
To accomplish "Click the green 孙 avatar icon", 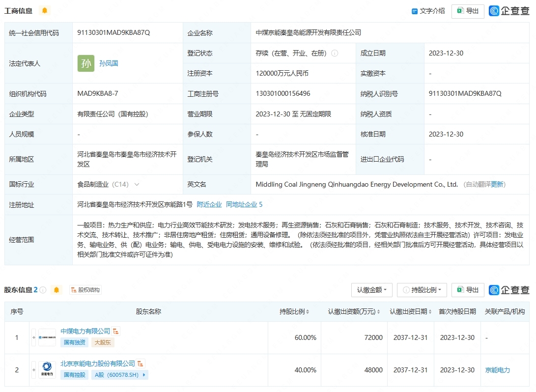I will coord(86,63).
